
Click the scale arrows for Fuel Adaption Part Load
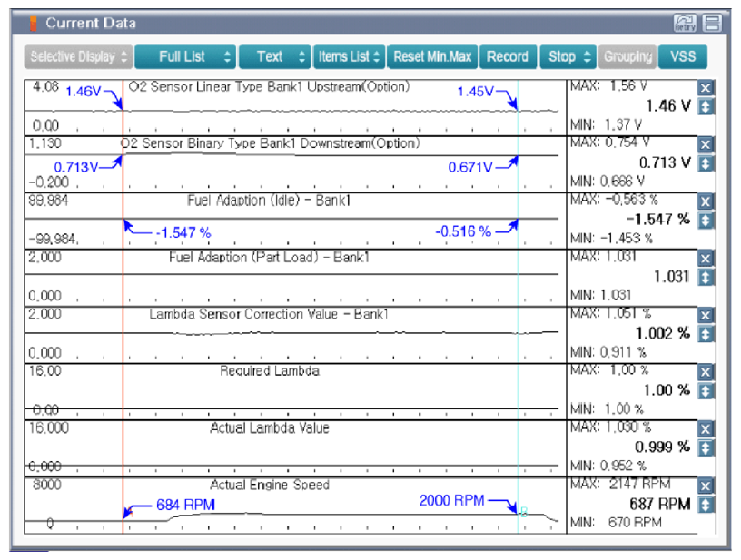(x=706, y=276)
